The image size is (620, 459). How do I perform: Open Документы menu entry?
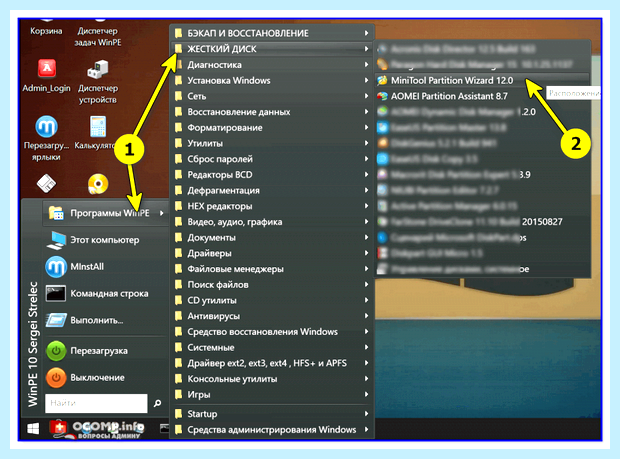coord(272,238)
